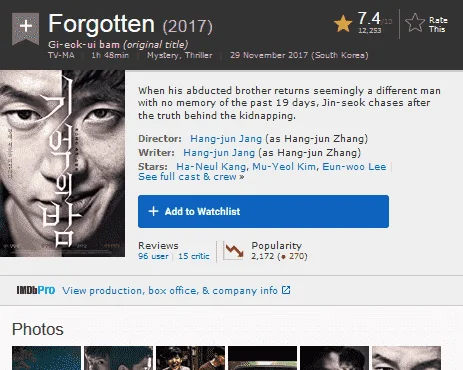Open the first photo thumbnail under Photos
The image size is (463, 370).
[46, 358]
